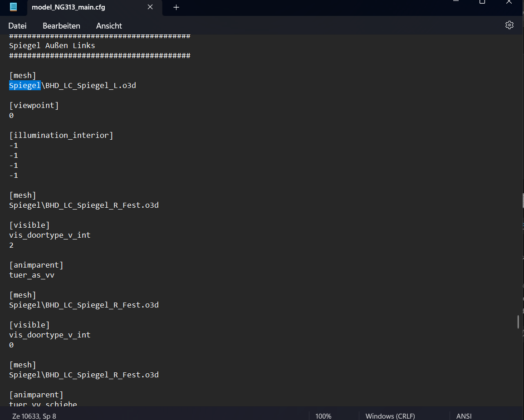Open the Datei menu
The image size is (524, 420).
[17, 26]
